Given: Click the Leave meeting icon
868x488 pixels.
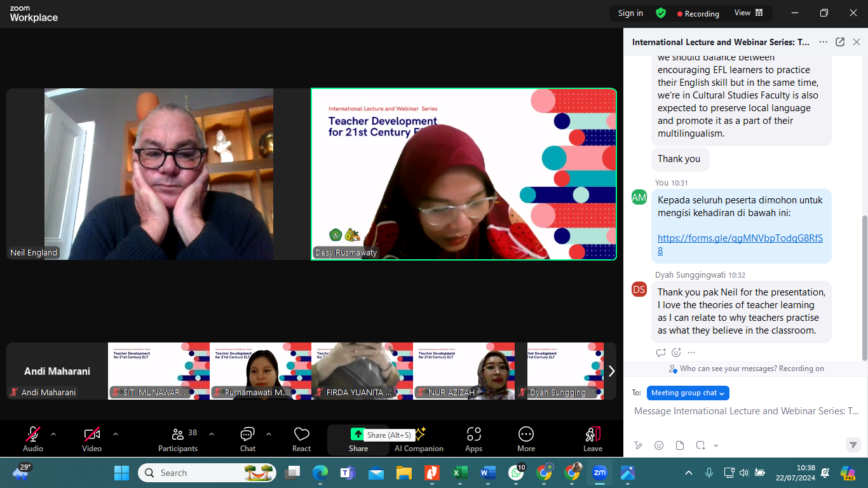Looking at the screenshot, I should click(592, 435).
